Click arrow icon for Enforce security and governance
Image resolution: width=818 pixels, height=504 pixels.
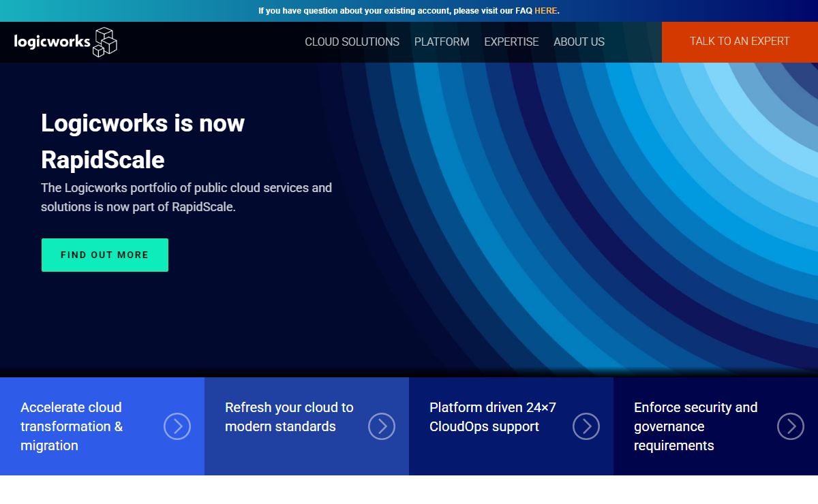click(x=791, y=426)
